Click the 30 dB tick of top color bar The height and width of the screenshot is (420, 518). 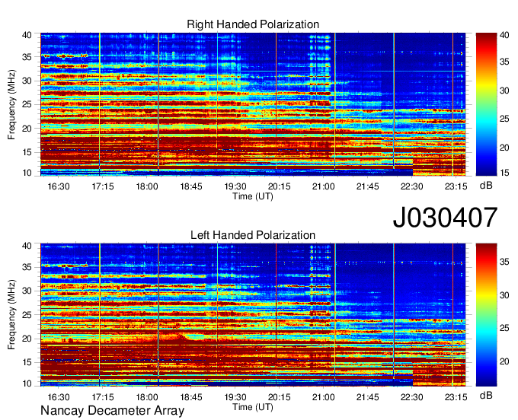(504, 91)
